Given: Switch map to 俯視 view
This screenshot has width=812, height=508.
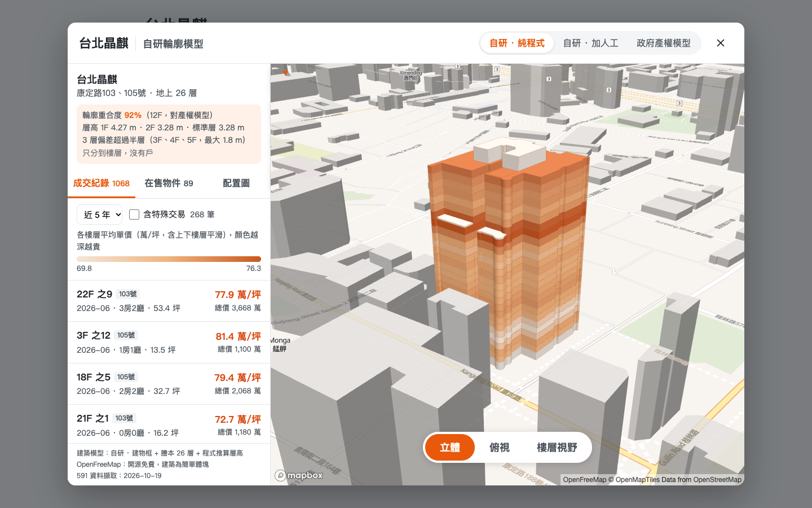Looking at the screenshot, I should point(500,448).
